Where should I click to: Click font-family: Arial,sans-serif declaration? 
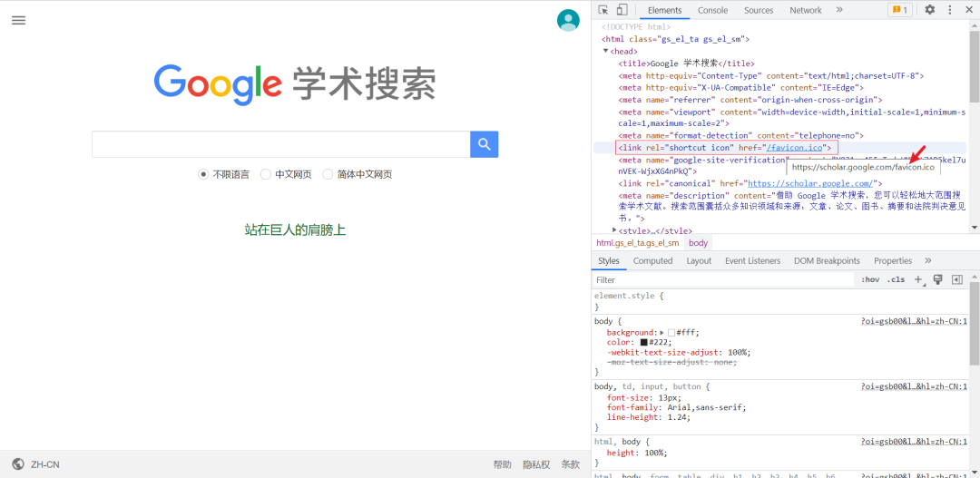tap(676, 406)
